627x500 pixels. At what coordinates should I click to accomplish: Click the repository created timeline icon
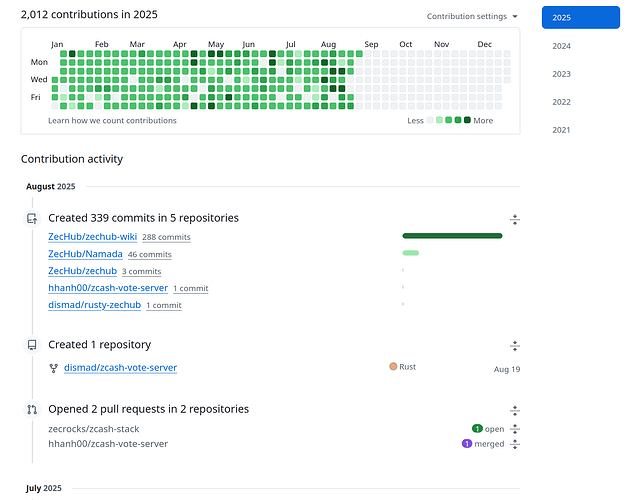point(32,345)
